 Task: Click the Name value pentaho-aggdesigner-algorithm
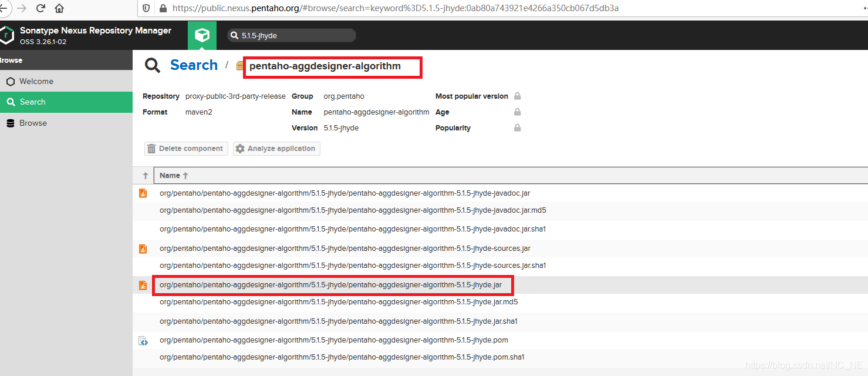point(376,112)
